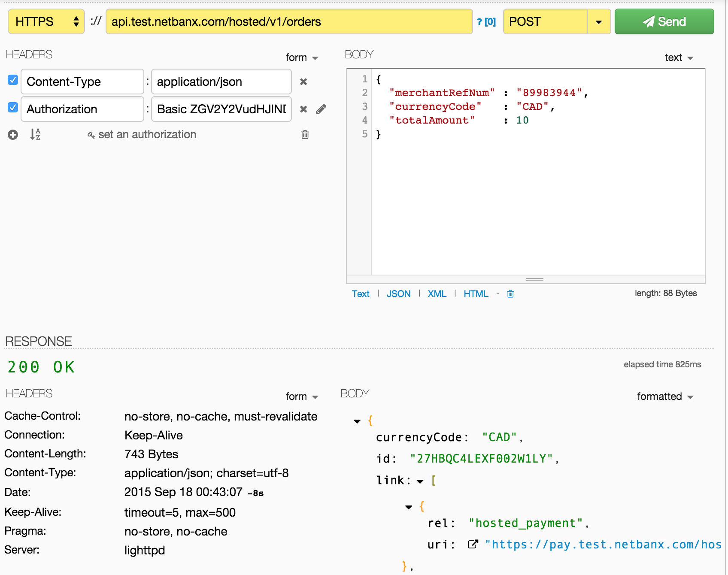Screen dimensions: 728x575
Task: Open the request body text mode dropdown
Action: [x=679, y=57]
